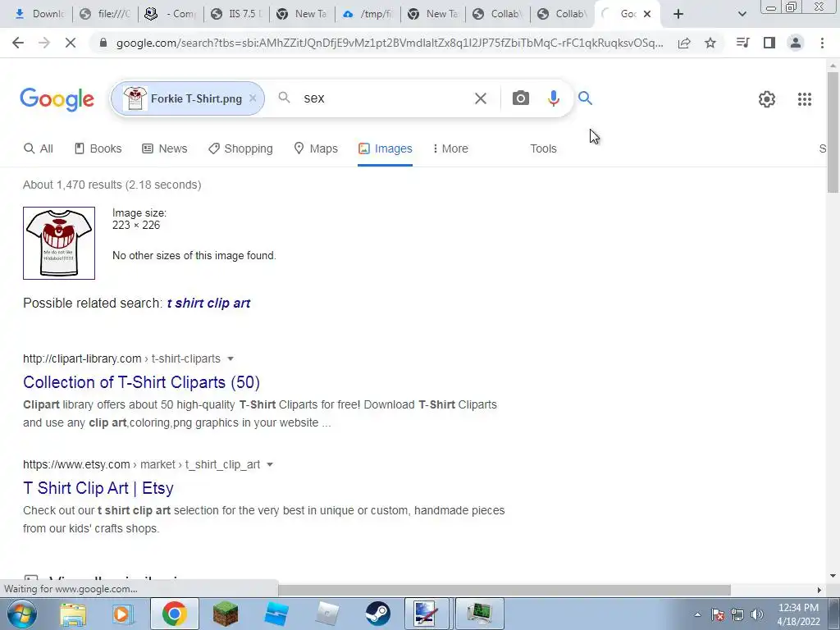
Task: Switch to the /tmp/ tab
Action: 367,14
